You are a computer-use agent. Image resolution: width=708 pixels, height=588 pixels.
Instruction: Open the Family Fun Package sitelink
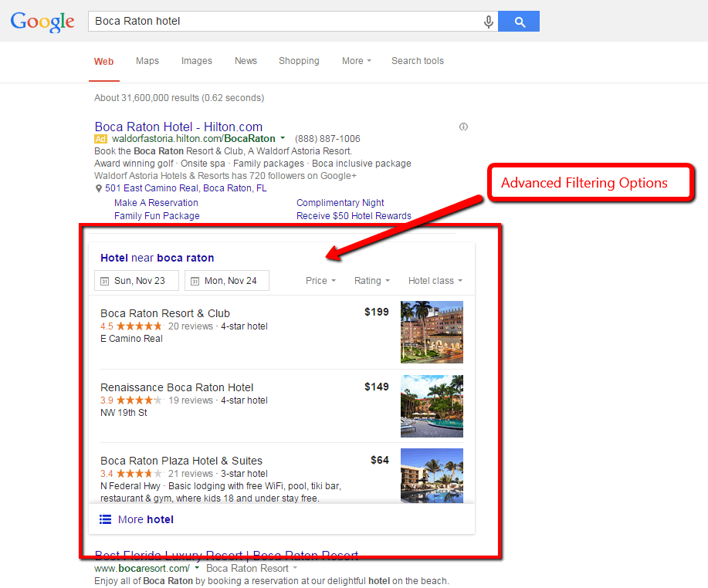[157, 216]
